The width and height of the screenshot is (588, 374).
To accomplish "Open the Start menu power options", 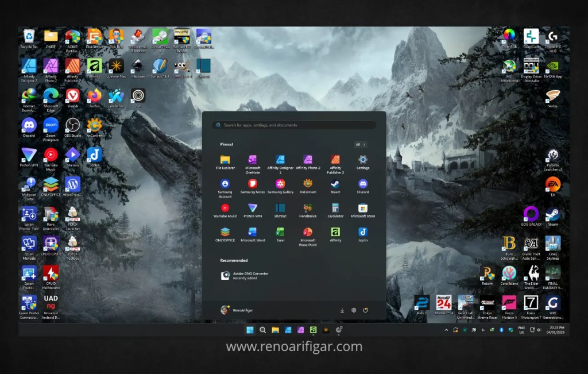I will click(365, 310).
